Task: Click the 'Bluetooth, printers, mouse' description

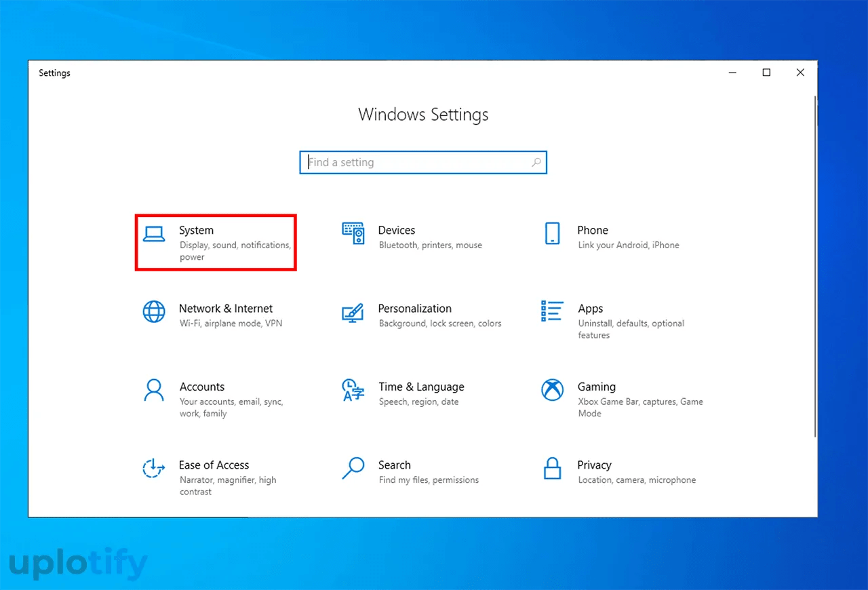Action: 431,245
